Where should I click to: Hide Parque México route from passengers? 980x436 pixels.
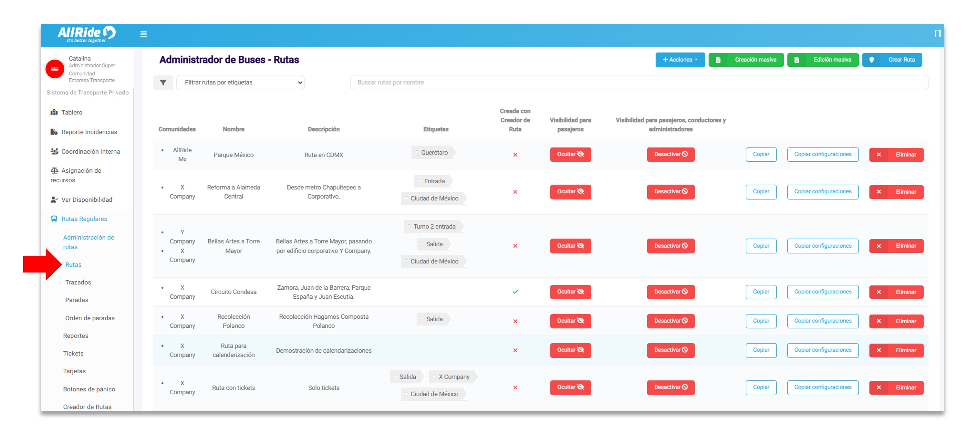coord(570,154)
